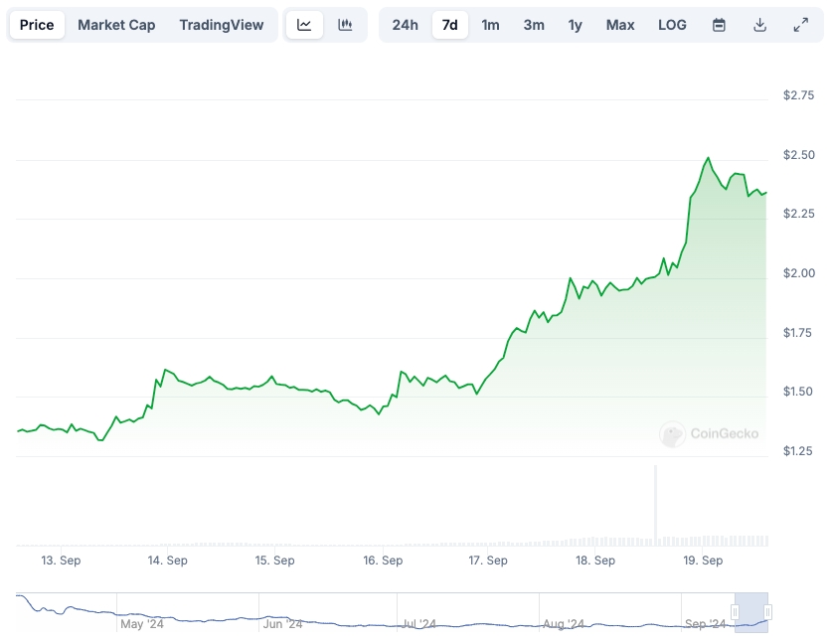Click Sep '24 in the navigator
Viewport: 831px width, 644px height.
pos(705,624)
